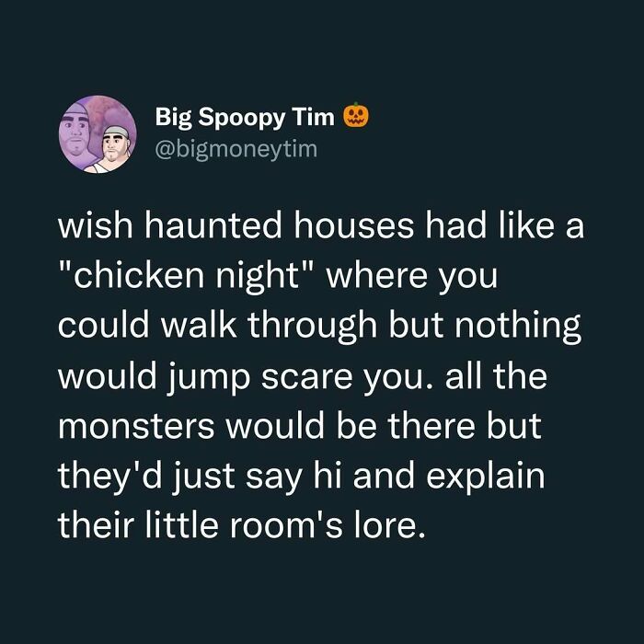This screenshot has height=644, width=644.
Task: Click the cartoon man wearing a cap in avatar
Action: click(111, 150)
